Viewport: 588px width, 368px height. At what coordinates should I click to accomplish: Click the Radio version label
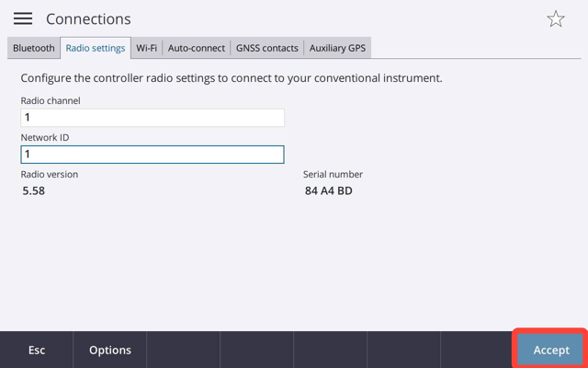coord(49,174)
